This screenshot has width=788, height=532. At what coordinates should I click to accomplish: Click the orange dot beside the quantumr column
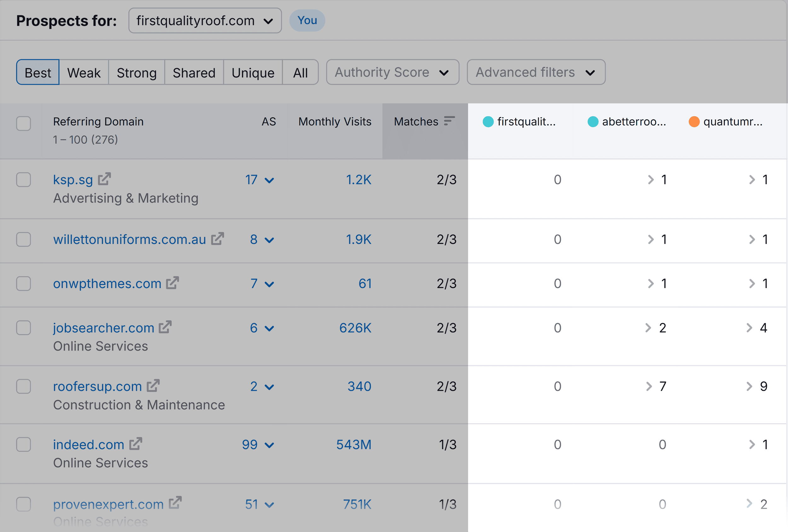pos(694,121)
